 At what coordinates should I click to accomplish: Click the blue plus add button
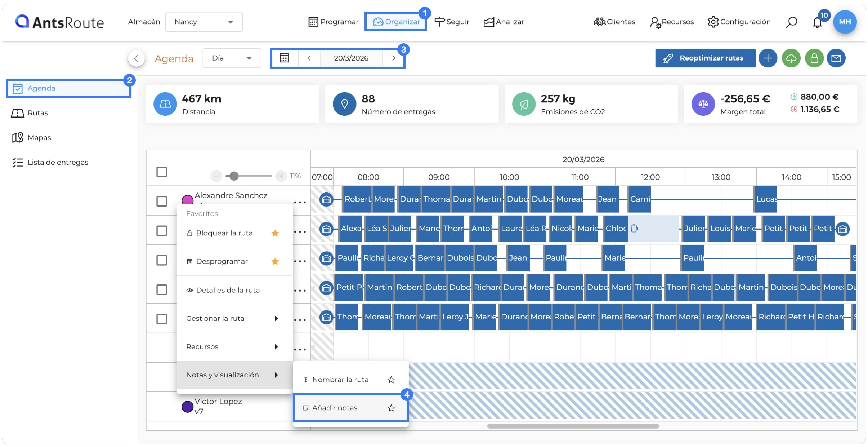pyautogui.click(x=768, y=58)
